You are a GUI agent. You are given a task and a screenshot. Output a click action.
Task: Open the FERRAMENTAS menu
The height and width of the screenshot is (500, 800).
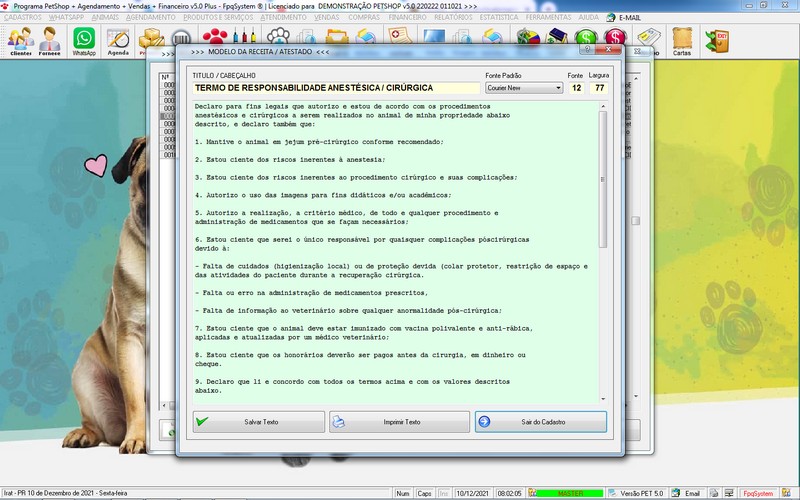pyautogui.click(x=548, y=17)
